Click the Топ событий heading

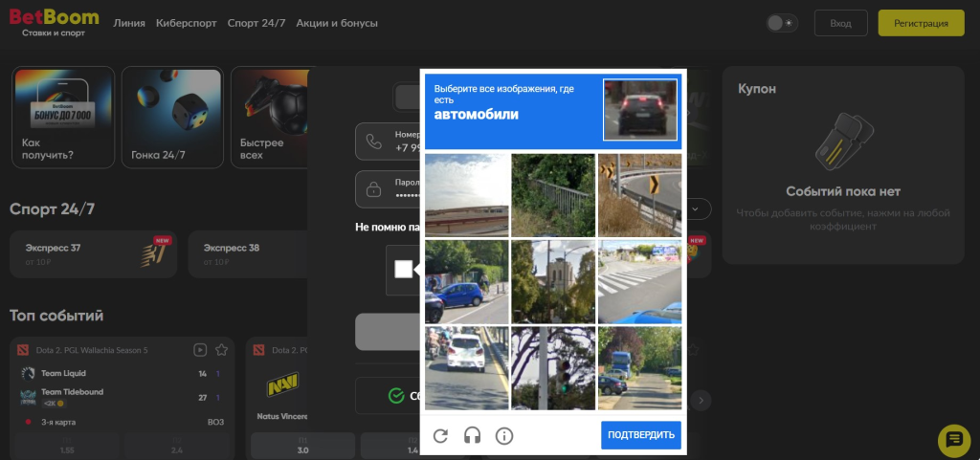point(56,316)
